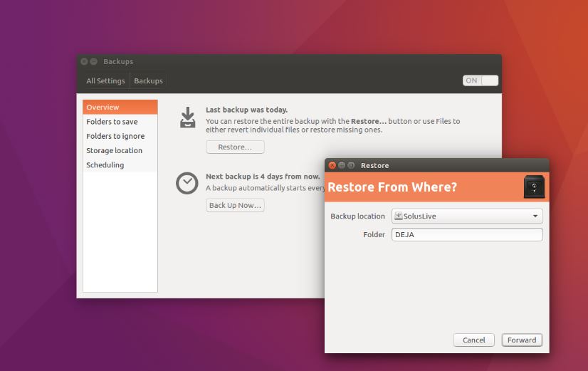Open the Scheduling section
This screenshot has width=588, height=371.
pos(120,164)
